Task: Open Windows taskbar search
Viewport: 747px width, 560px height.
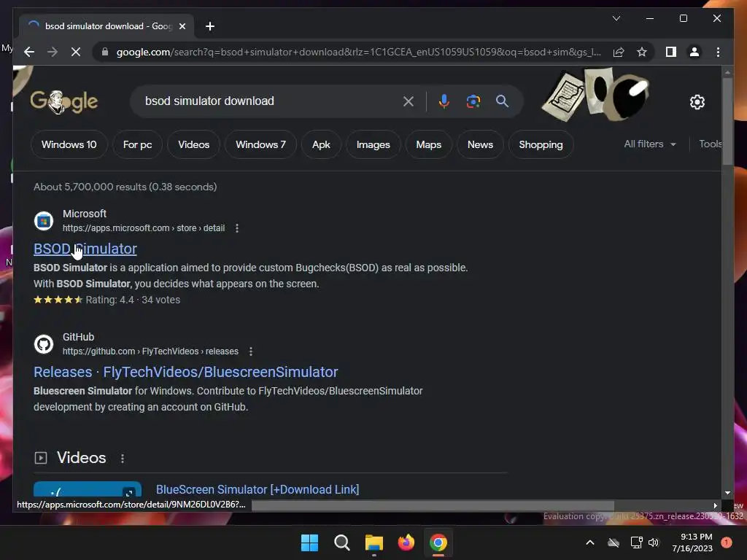Action: click(341, 542)
